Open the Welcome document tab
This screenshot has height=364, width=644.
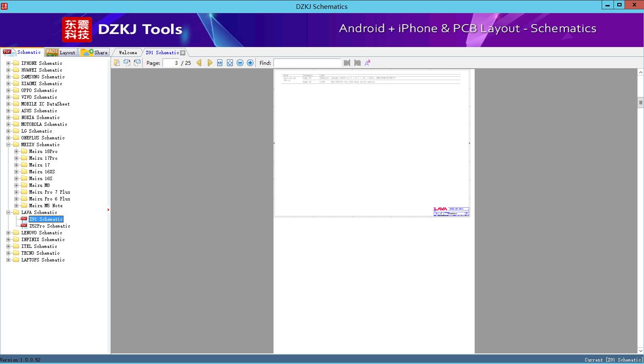pyautogui.click(x=128, y=53)
